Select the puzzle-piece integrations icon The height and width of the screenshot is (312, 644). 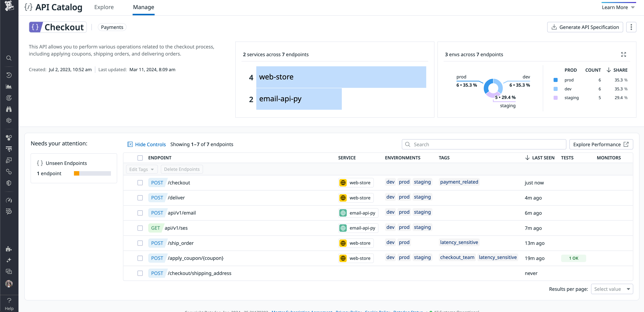coord(9,249)
